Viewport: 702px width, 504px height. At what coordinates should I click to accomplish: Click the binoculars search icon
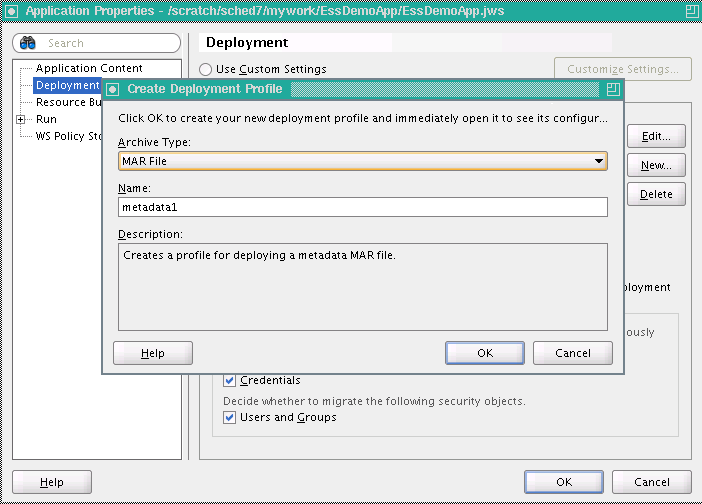click(28, 43)
